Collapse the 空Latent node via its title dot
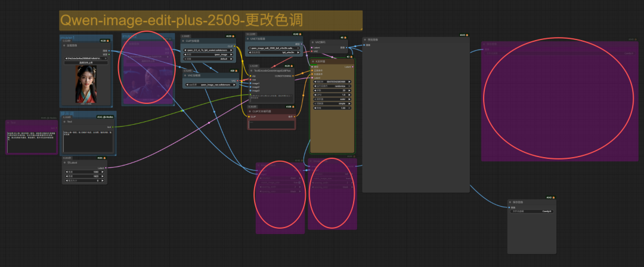This screenshot has width=644, height=267. 64,162
